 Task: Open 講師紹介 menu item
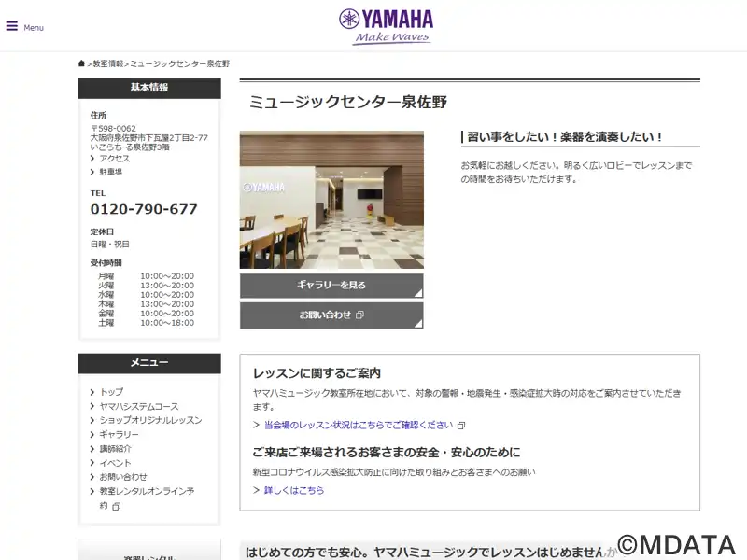click(115, 449)
